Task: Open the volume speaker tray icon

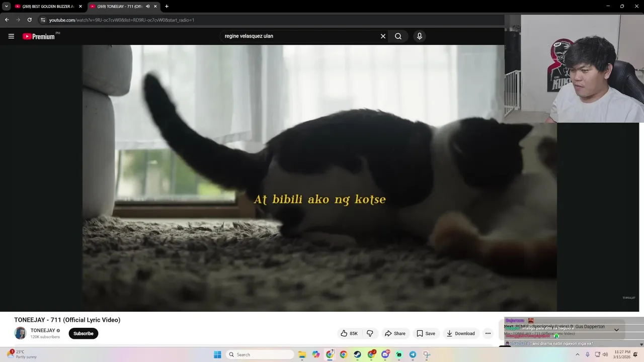Action: point(605,354)
